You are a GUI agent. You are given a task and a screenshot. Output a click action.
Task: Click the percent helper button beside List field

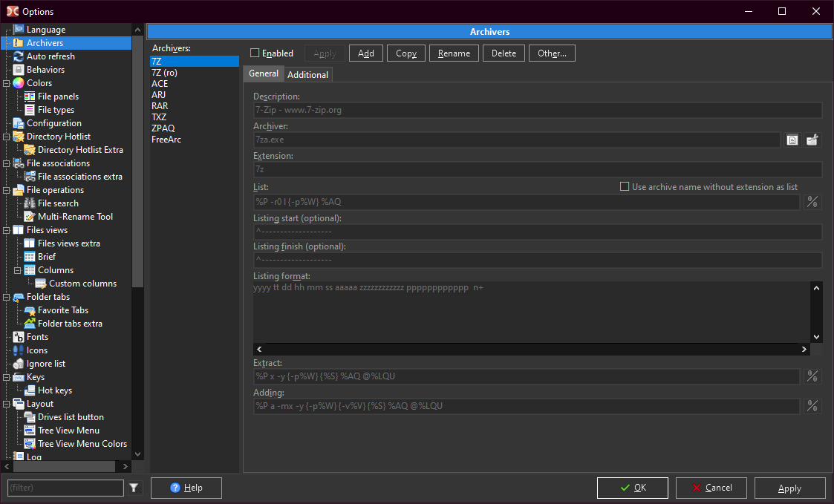812,202
